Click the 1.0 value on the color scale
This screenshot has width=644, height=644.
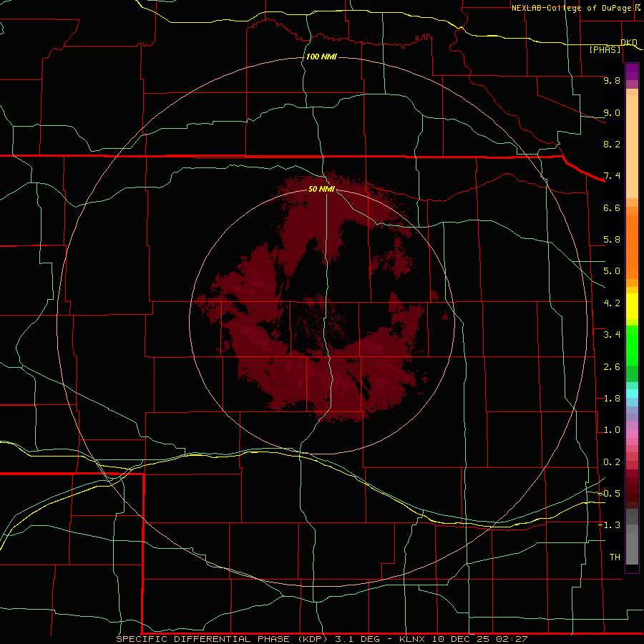(x=612, y=430)
